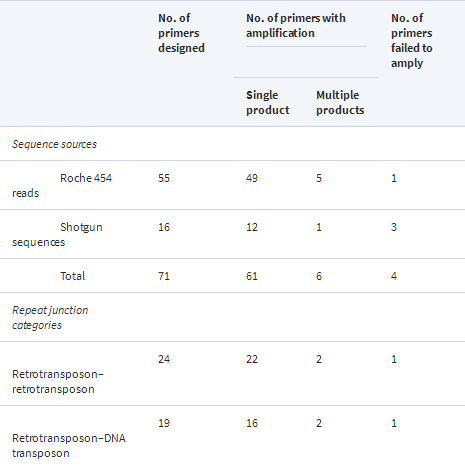Click the value 49 under Single product
The image size is (465, 467).
coord(252,178)
